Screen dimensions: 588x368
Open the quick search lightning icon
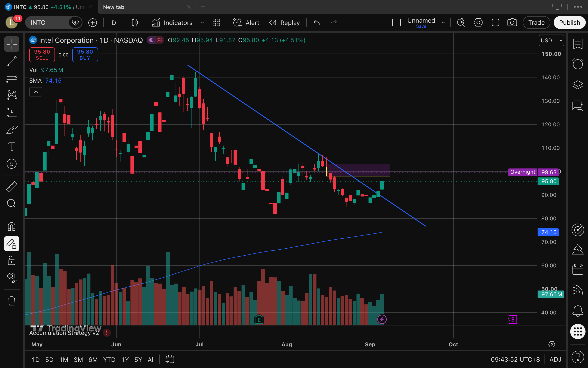click(461, 23)
